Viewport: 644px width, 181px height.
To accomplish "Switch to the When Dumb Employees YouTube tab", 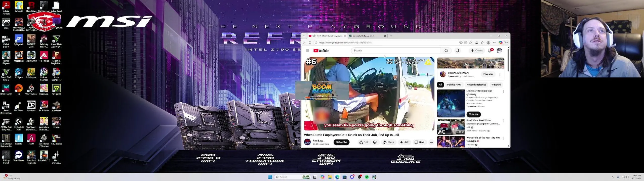I will tap(328, 36).
